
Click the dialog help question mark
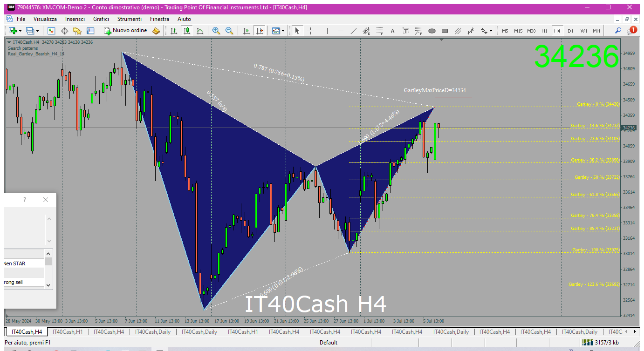coord(25,200)
